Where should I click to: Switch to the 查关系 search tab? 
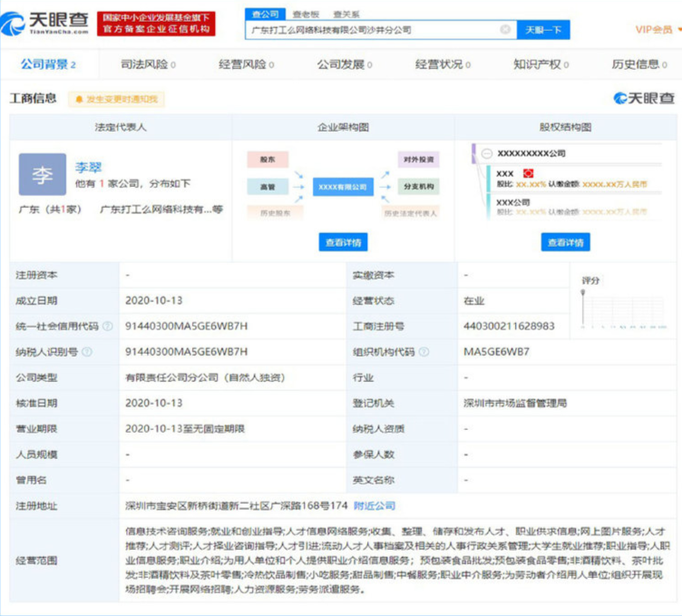tap(346, 15)
